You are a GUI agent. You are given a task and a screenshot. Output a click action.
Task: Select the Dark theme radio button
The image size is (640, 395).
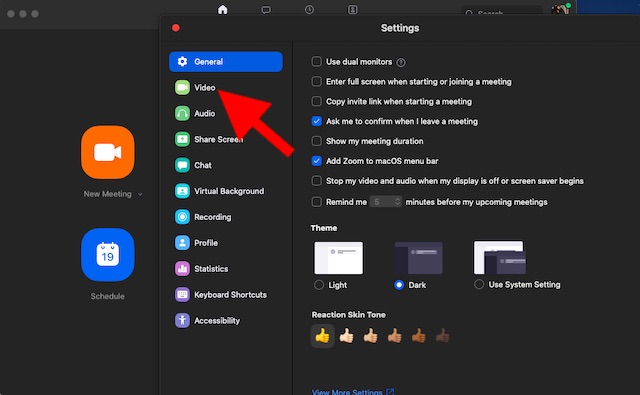tap(399, 285)
